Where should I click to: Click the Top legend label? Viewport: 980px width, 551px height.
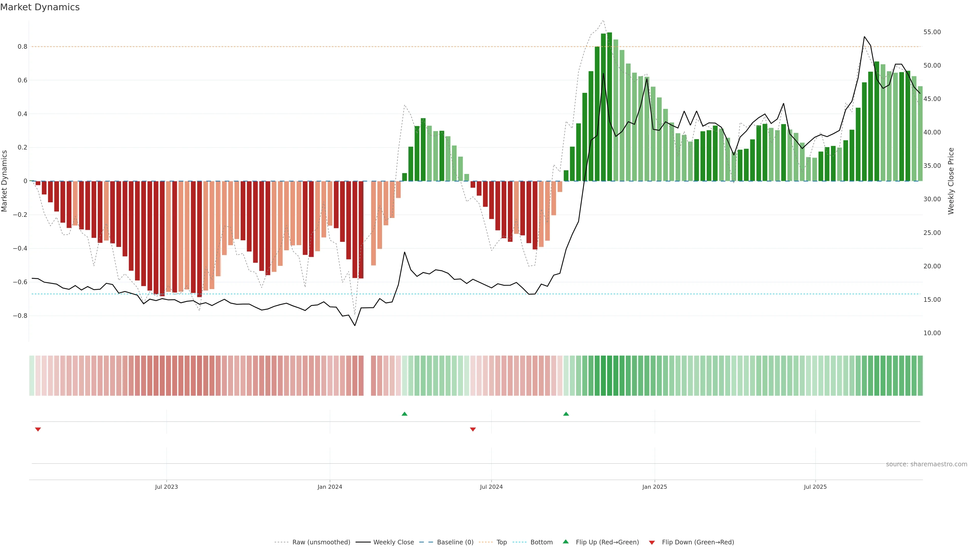tap(501, 542)
